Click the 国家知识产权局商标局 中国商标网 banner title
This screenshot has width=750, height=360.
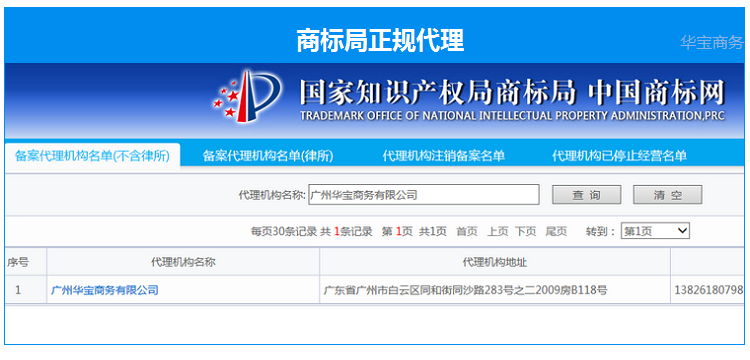pyautogui.click(x=512, y=98)
